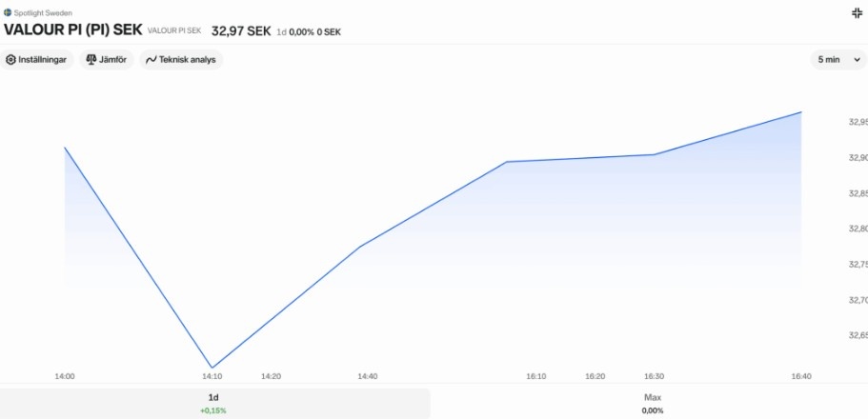
Task: Click the 32,90 price axis label
Action: (x=858, y=158)
